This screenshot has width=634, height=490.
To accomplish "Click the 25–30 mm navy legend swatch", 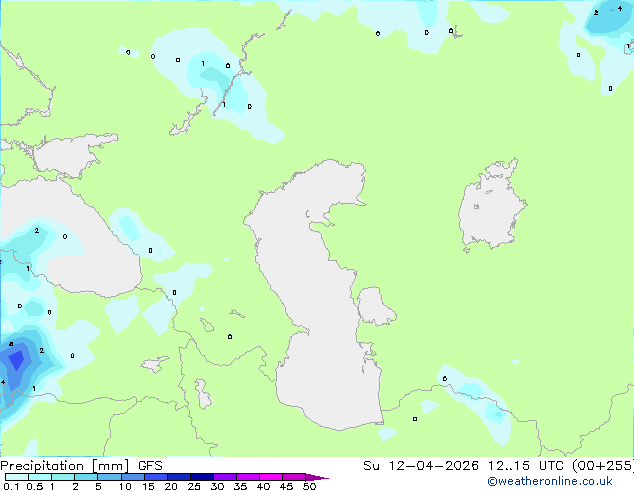I will point(201,477).
